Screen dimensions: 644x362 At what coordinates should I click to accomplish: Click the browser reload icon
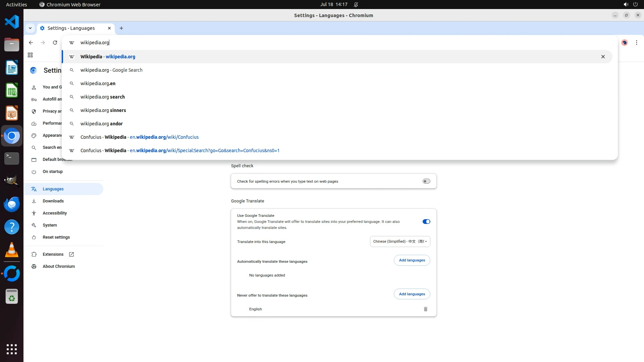[x=55, y=43]
